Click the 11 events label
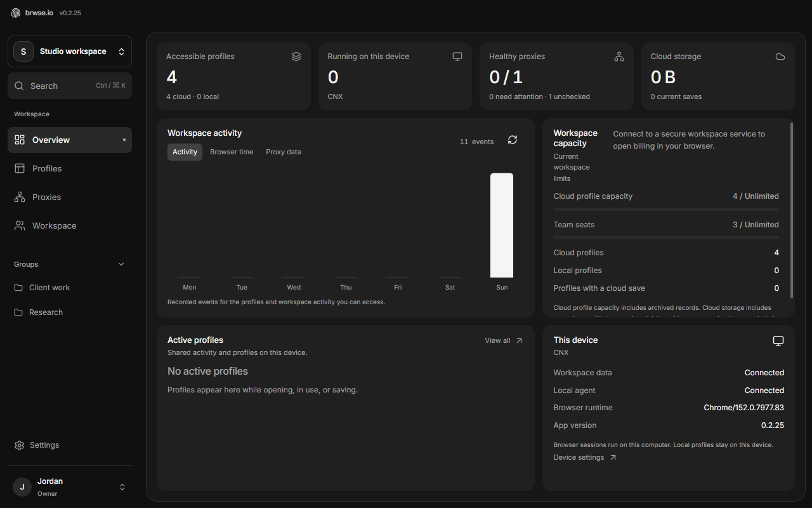Screen dimensions: 812x508 [476, 142]
